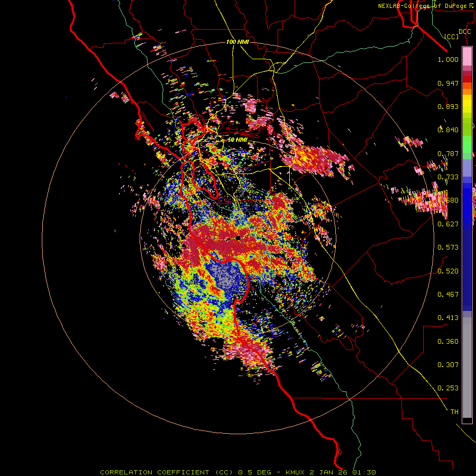This screenshot has width=476, height=476.
Task: Click the 50 NMI range ring label
Action: pos(237,140)
